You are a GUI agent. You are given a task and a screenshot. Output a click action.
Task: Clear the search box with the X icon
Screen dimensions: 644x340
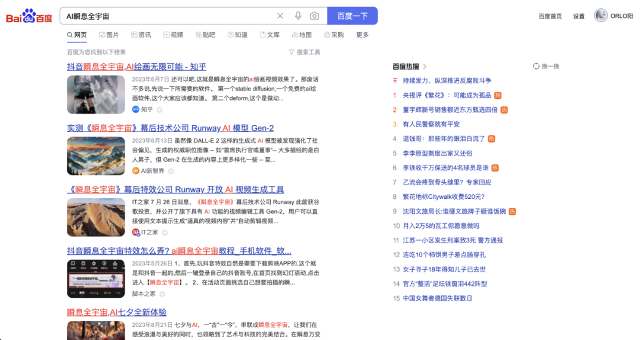(x=280, y=16)
